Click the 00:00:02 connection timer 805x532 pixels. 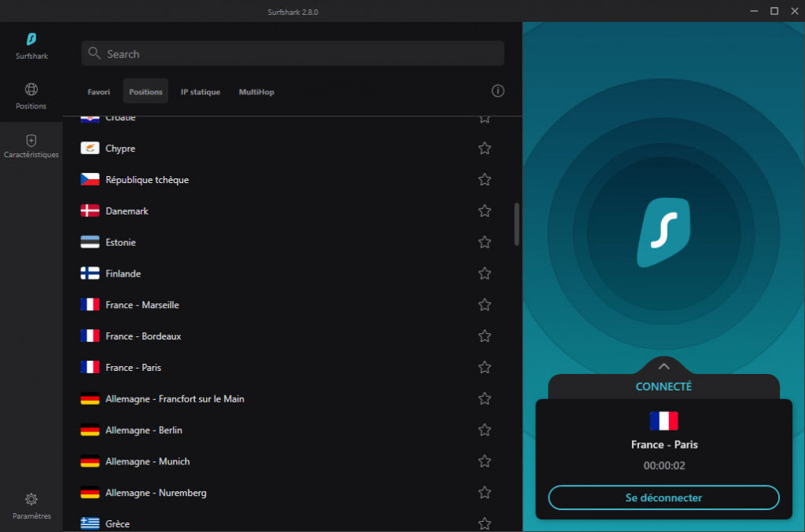663,465
